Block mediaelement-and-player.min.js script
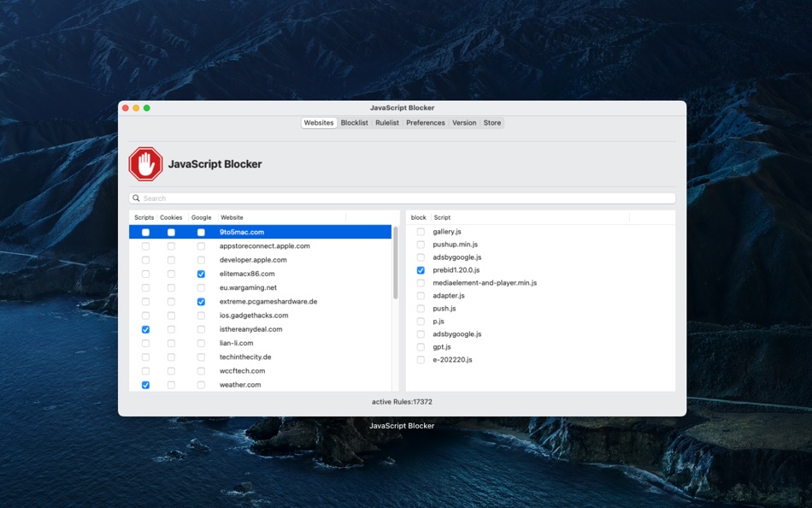 tap(421, 283)
